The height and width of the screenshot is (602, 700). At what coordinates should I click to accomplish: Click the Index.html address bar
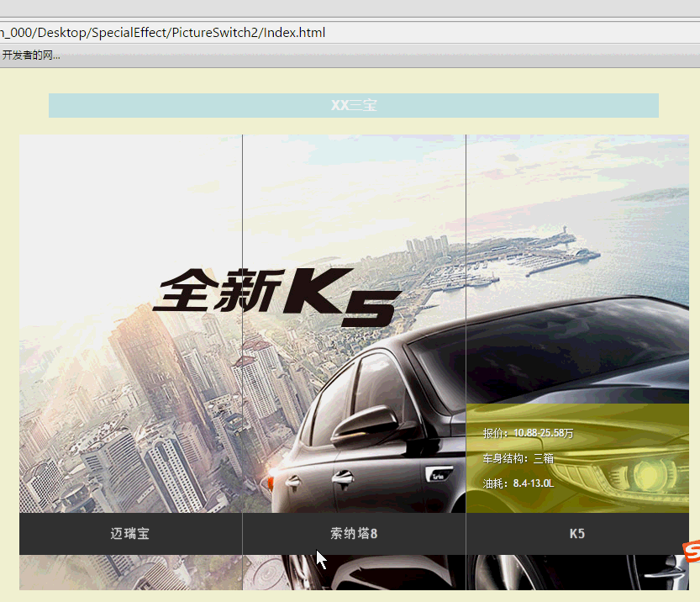point(336,33)
